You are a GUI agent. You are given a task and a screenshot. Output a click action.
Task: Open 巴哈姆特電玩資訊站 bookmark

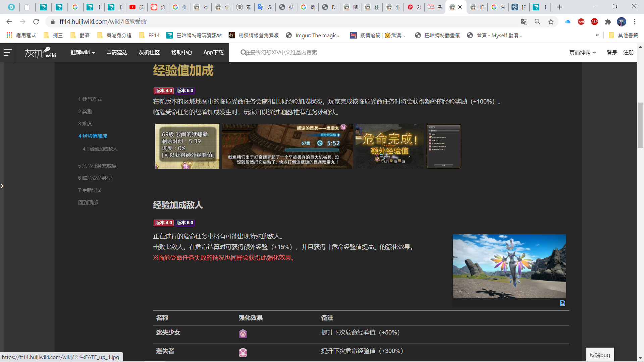pyautogui.click(x=194, y=35)
